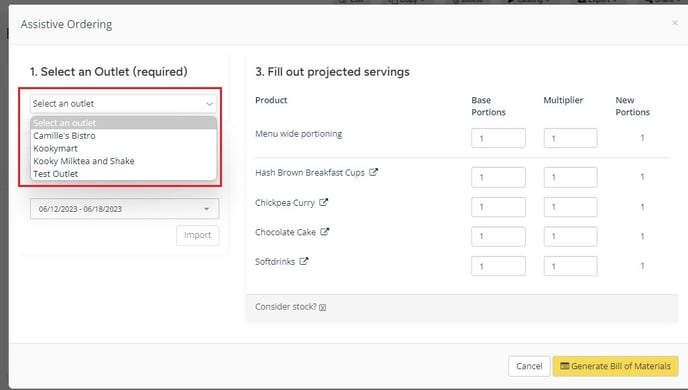Screen dimensions: 688x390
Task: Focus Chickpea Curry Multiplier field
Action: point(570,207)
